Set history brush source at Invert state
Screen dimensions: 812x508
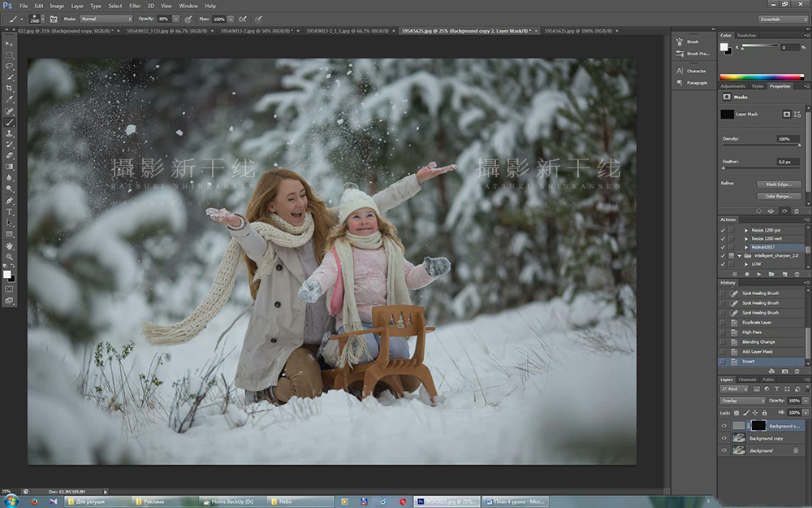pyautogui.click(x=723, y=362)
